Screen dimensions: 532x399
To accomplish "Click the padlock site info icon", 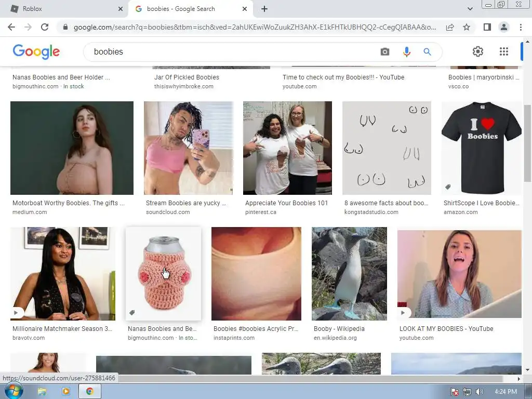I will coord(65,27).
